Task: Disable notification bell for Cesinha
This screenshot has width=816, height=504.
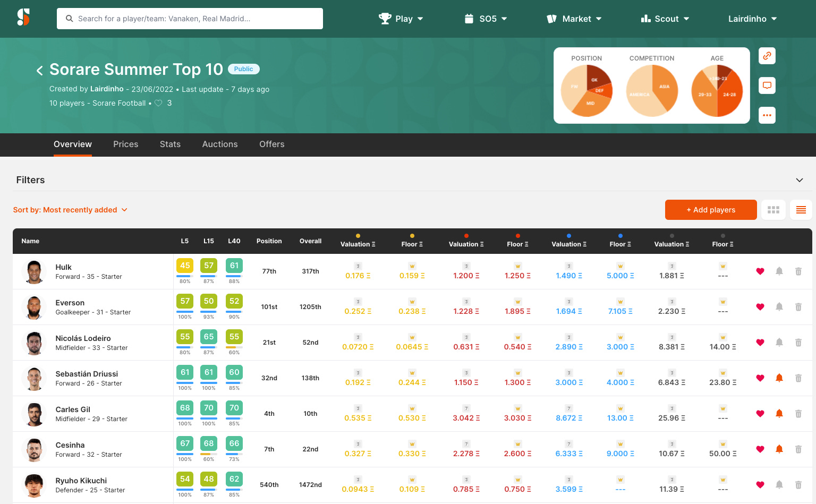Action: 779,449
